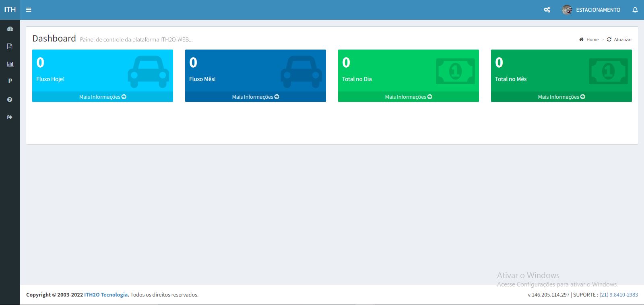Image resolution: width=644 pixels, height=305 pixels.
Task: Open Mais Informações under Total no Mês
Action: coord(561,97)
